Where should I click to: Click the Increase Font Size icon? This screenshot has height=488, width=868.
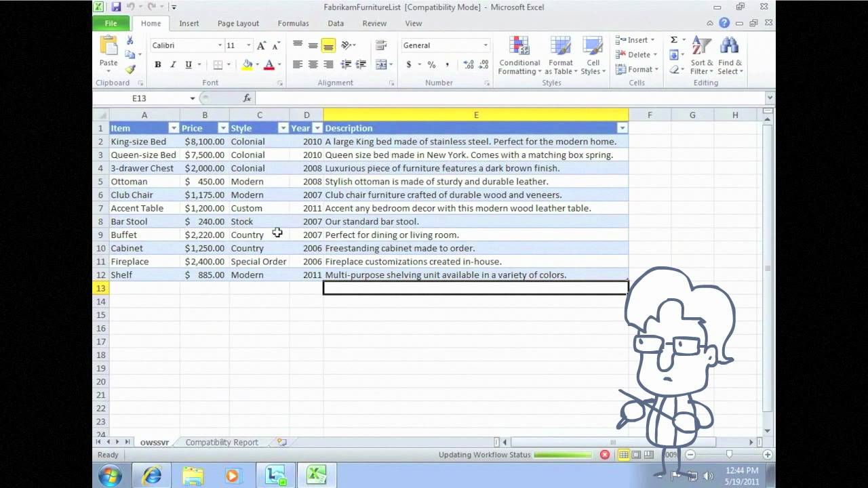tap(261, 45)
